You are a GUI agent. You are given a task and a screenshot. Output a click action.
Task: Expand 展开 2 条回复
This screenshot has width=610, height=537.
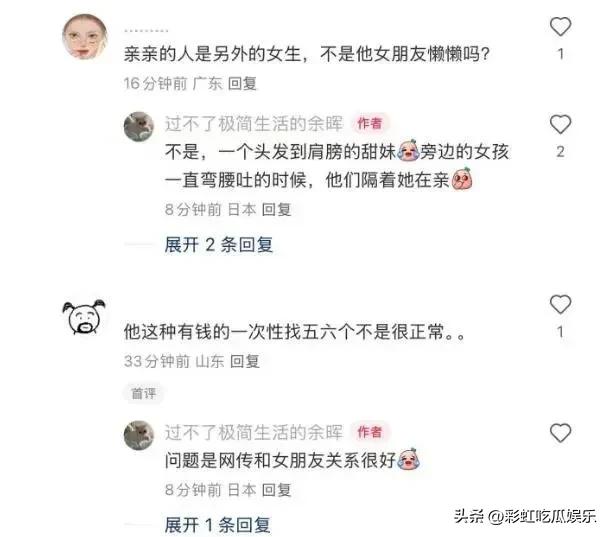pyautogui.click(x=219, y=245)
